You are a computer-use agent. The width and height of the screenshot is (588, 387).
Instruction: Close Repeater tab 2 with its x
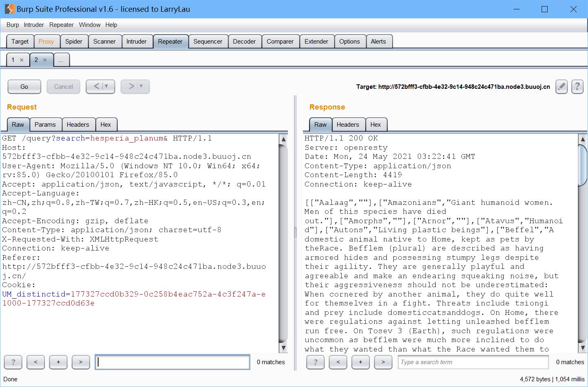(45, 60)
